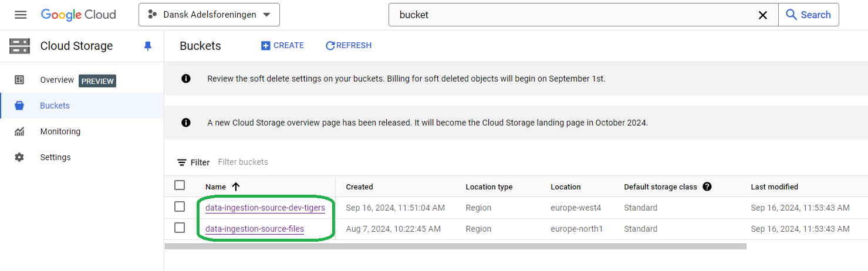Image resolution: width=868 pixels, height=271 pixels.
Task: Click the Google Cloud logo
Action: 79,15
